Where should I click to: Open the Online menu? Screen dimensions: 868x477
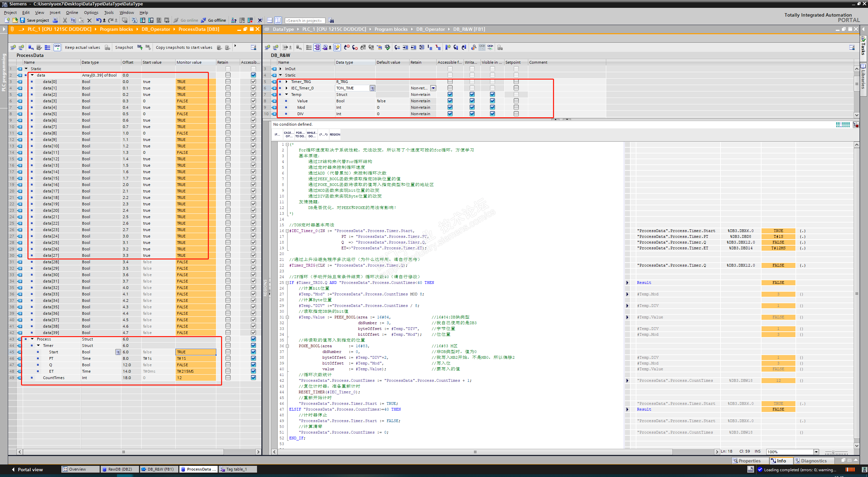pyautogui.click(x=72, y=13)
